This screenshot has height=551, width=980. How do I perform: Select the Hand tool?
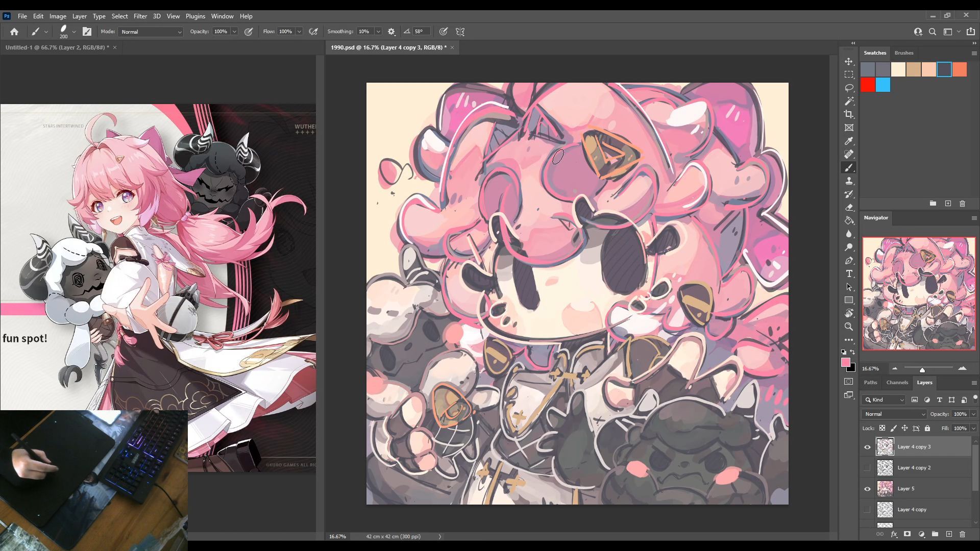[x=849, y=313]
